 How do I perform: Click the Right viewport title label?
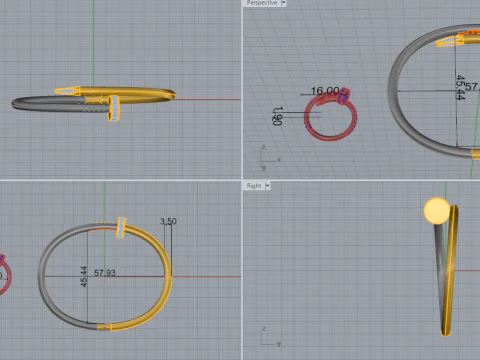(254, 186)
